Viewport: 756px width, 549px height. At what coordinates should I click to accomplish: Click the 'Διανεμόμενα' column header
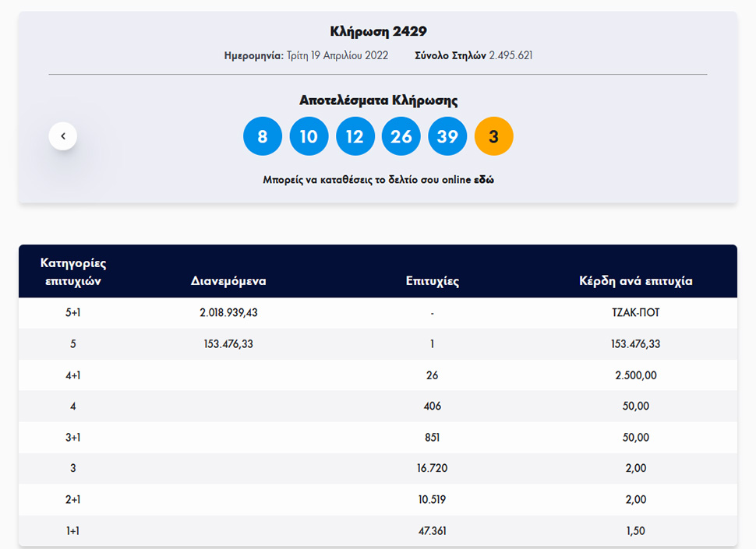[x=228, y=281]
